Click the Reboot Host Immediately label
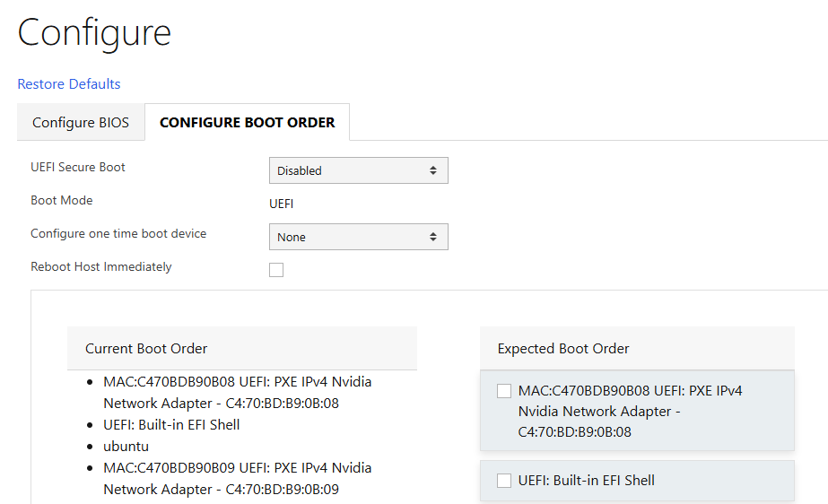 101,267
